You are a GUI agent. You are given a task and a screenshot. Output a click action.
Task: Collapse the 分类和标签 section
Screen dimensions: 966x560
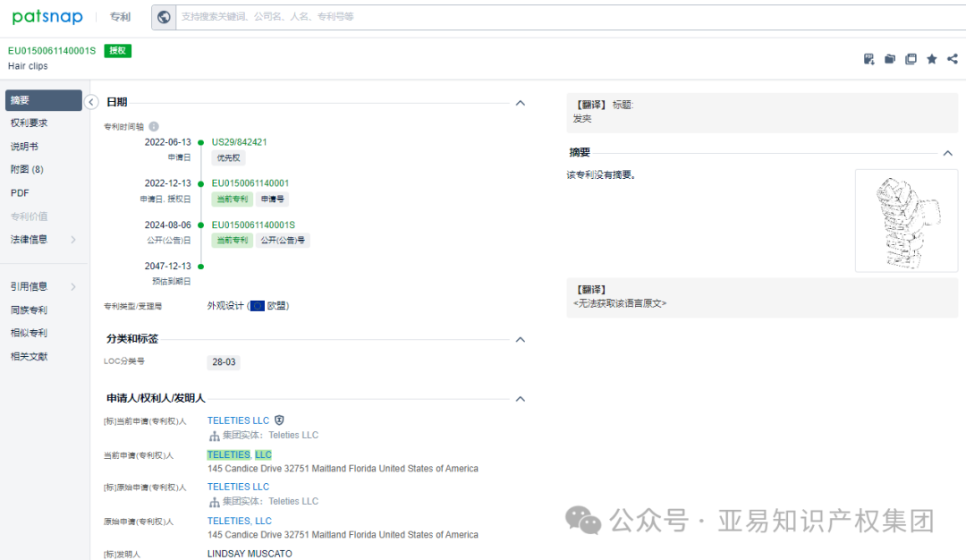click(x=521, y=339)
